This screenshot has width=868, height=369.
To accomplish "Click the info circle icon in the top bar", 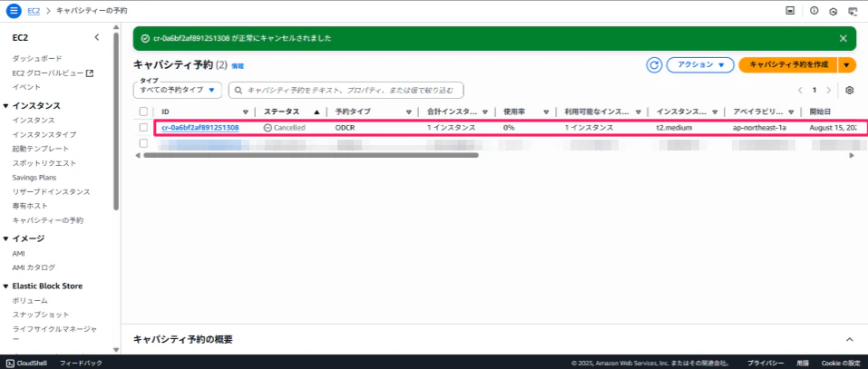I will click(814, 11).
